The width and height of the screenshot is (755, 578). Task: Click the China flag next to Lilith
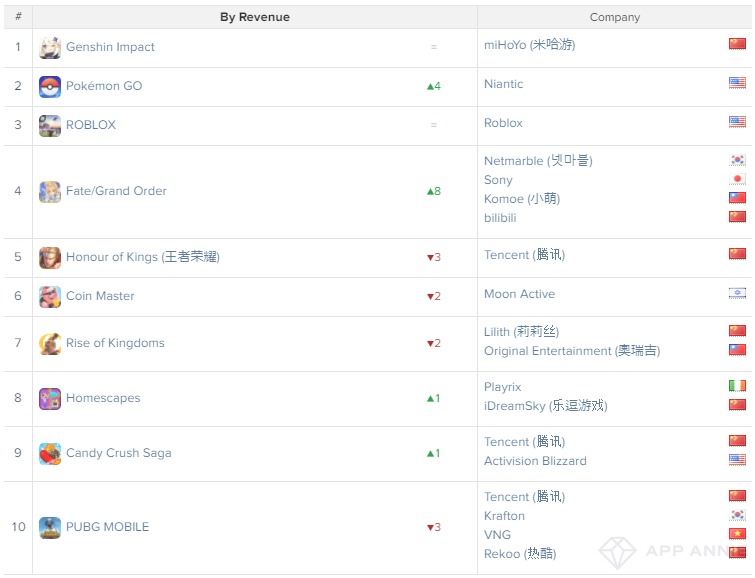click(737, 330)
